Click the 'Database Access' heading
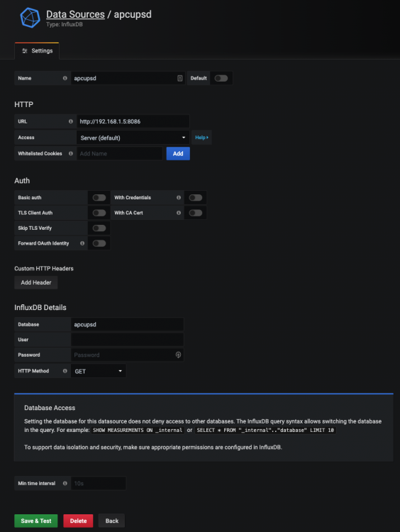 click(50, 408)
